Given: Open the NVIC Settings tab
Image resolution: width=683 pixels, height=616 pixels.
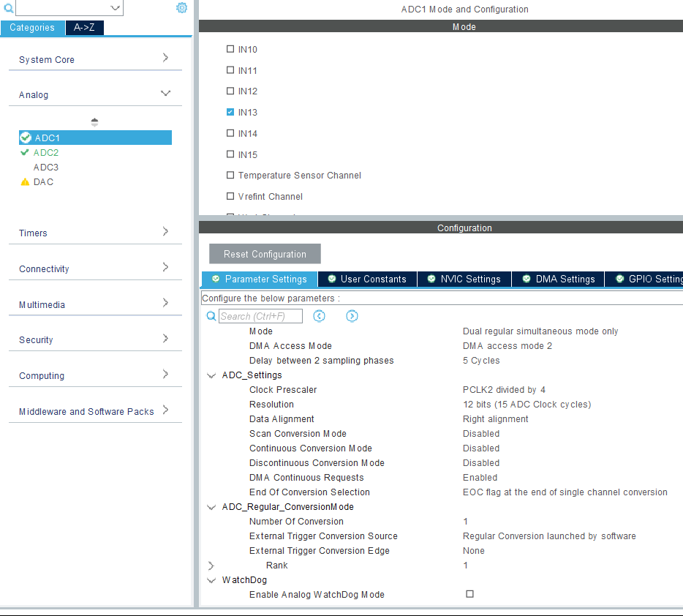Looking at the screenshot, I should pyautogui.click(x=464, y=279).
